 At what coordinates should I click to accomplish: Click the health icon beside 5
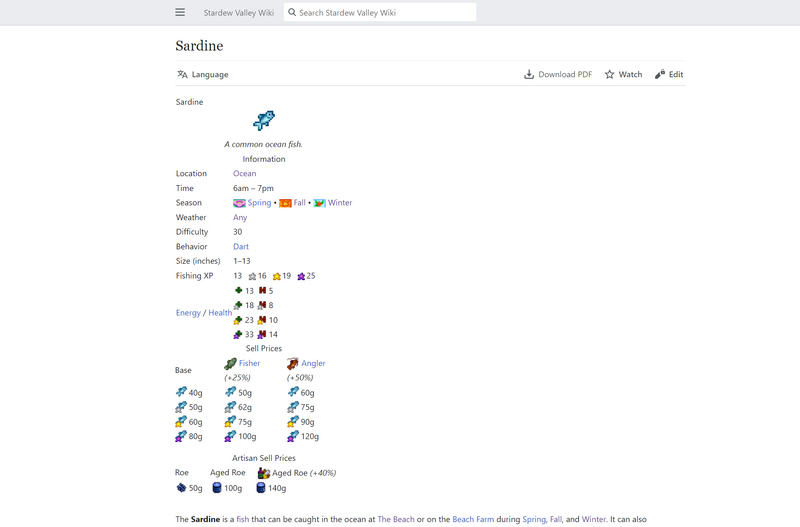point(262,290)
